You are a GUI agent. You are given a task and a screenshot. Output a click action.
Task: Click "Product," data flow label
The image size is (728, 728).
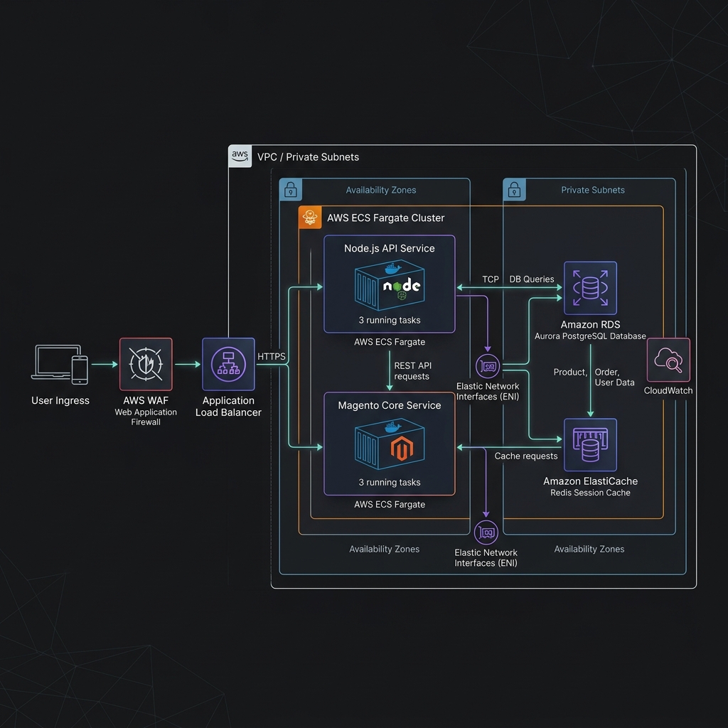coord(570,372)
